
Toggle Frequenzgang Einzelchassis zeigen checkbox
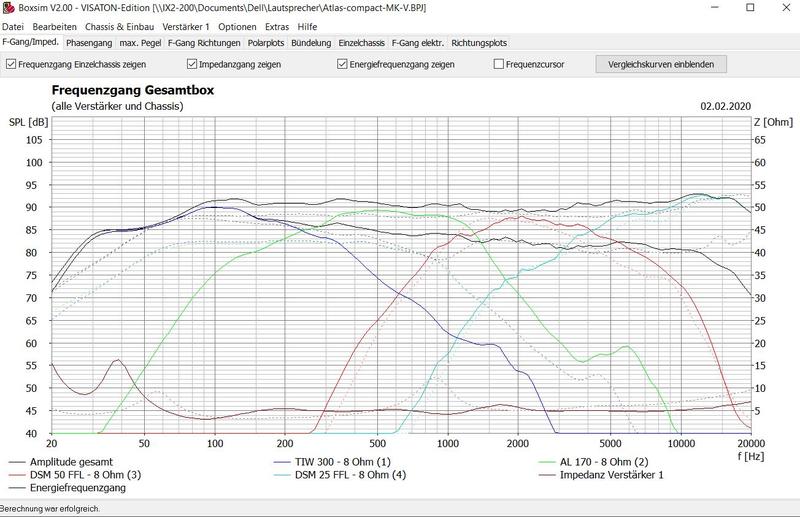tap(76, 65)
